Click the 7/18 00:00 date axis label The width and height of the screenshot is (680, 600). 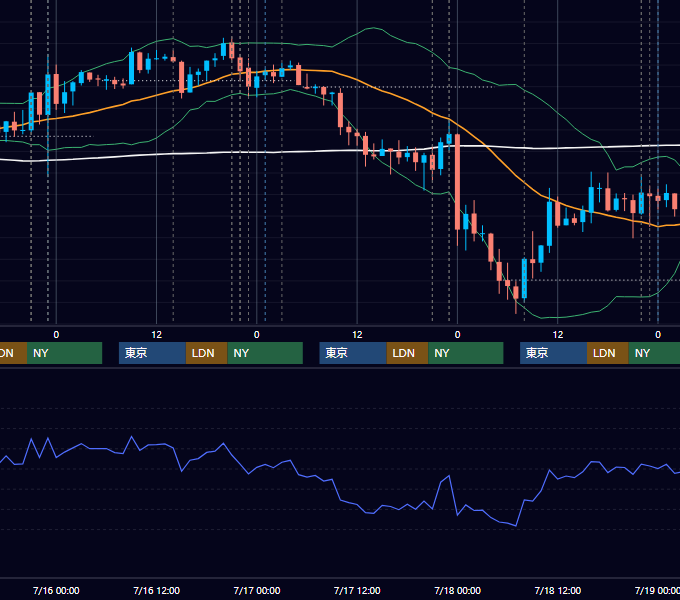458,590
